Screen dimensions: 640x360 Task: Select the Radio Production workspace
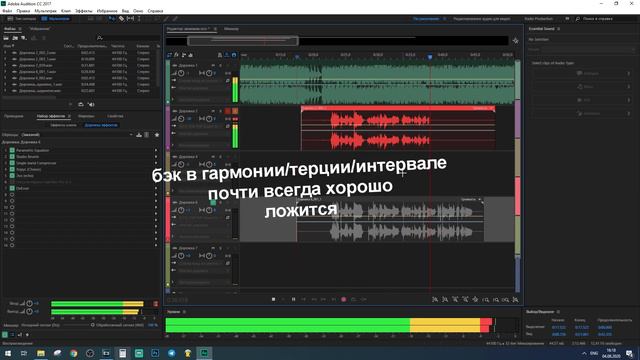coord(538,19)
